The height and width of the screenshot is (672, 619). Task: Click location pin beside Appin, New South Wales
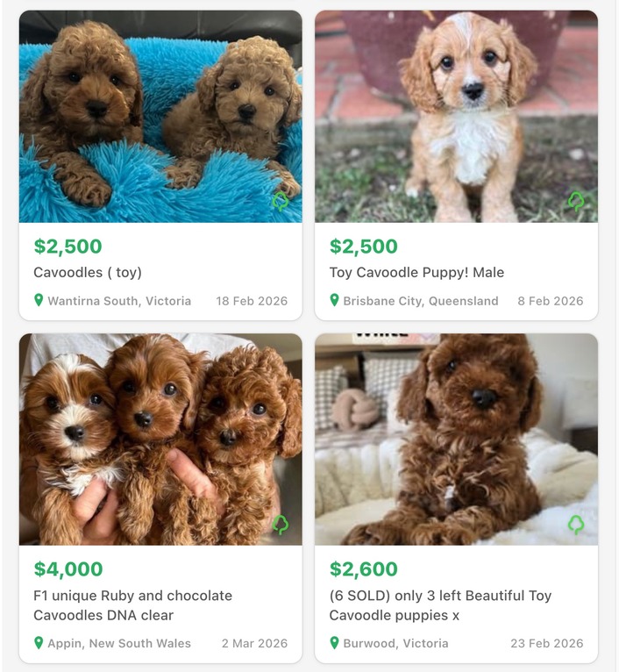tap(39, 642)
